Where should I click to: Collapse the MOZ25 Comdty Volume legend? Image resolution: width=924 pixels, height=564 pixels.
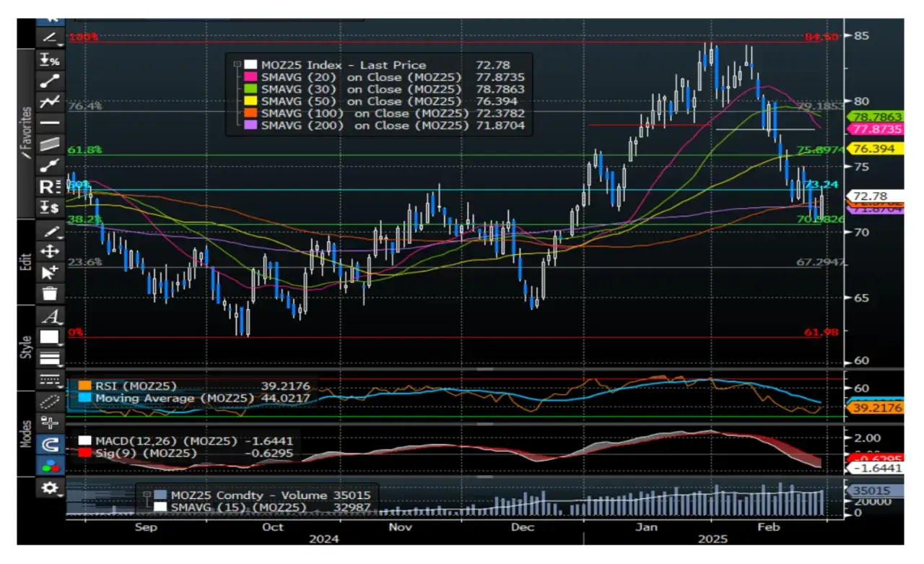(x=147, y=495)
